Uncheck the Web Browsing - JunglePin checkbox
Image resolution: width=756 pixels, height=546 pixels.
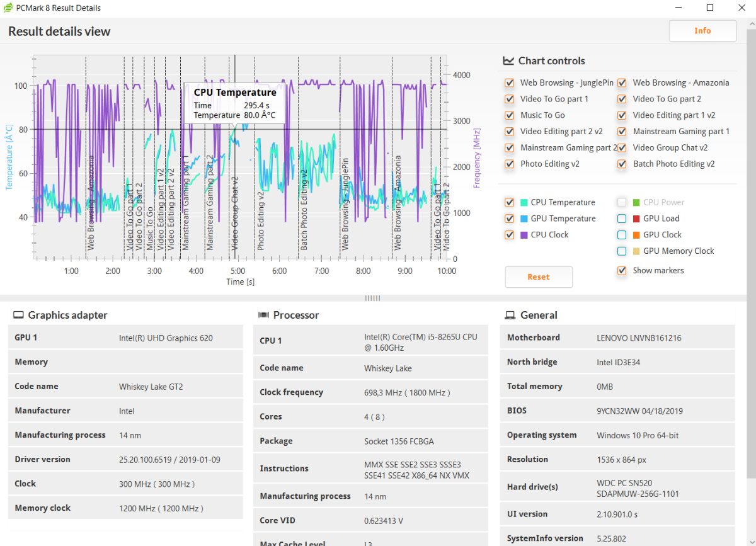tap(509, 83)
